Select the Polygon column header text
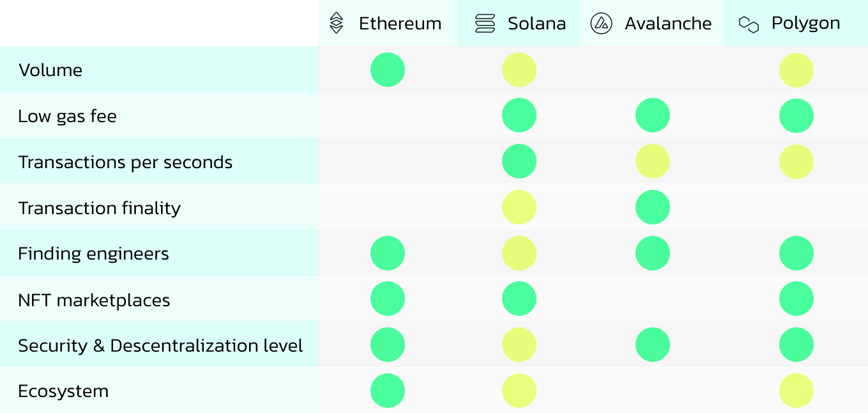 (x=805, y=23)
